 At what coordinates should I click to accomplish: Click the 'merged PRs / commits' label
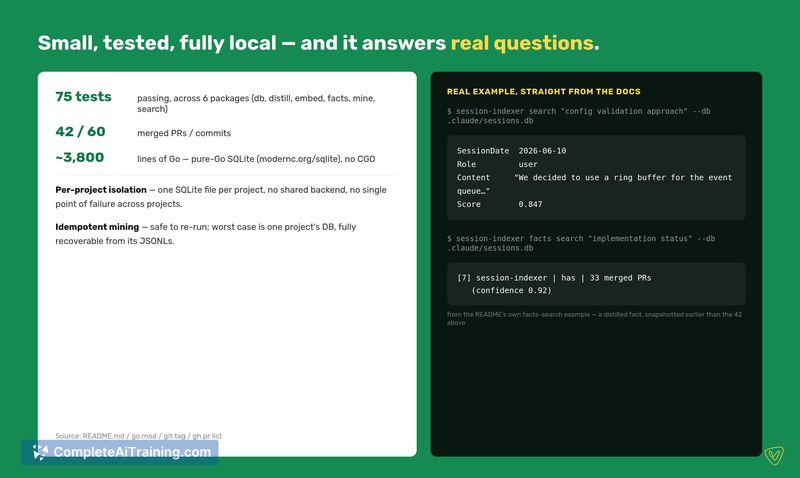[184, 133]
